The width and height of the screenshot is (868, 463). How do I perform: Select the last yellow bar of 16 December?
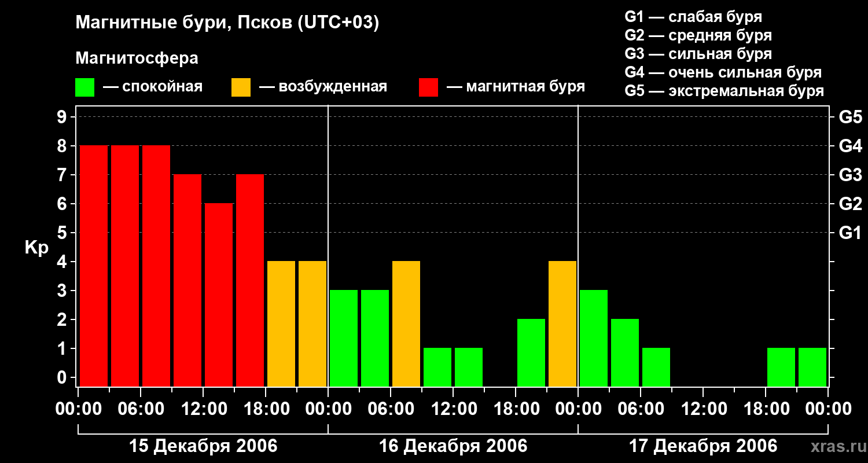[562, 324]
